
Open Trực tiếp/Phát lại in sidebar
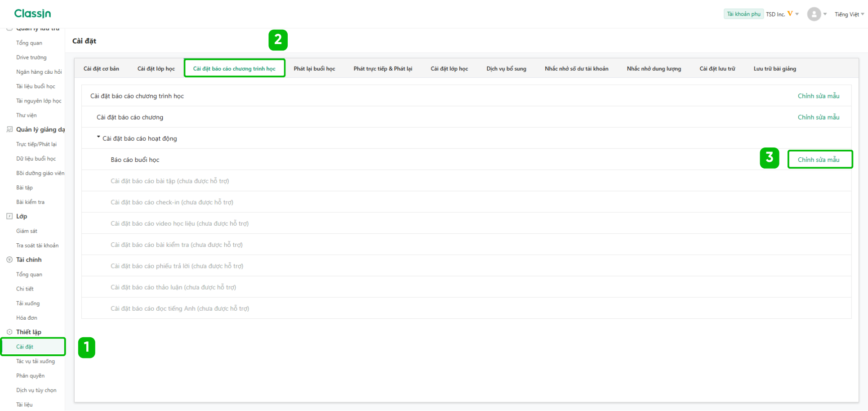click(36, 144)
